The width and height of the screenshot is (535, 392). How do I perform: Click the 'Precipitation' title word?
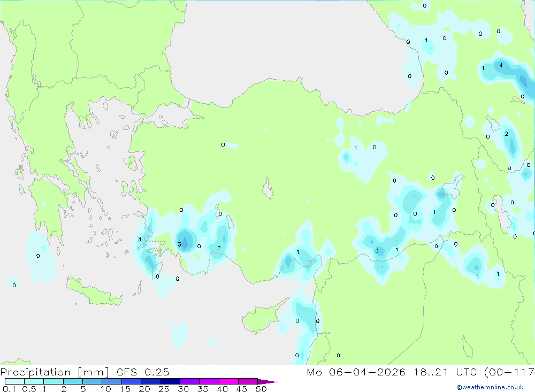pos(35,372)
